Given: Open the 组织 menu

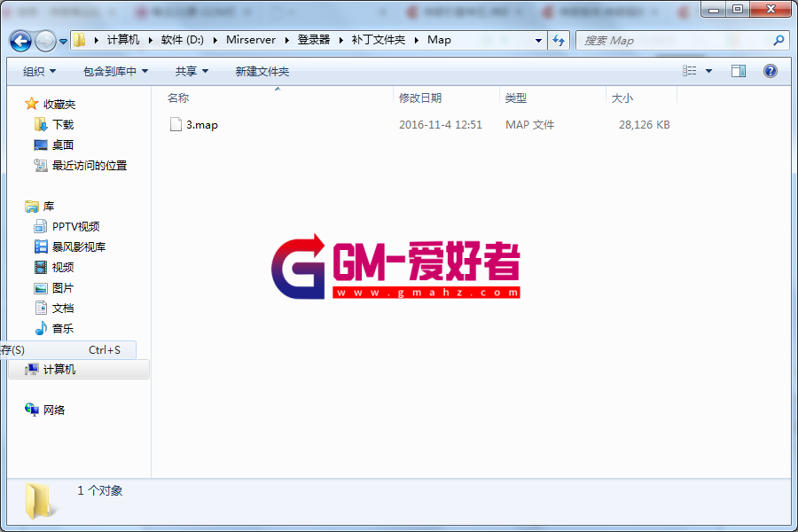Looking at the screenshot, I should click(39, 71).
